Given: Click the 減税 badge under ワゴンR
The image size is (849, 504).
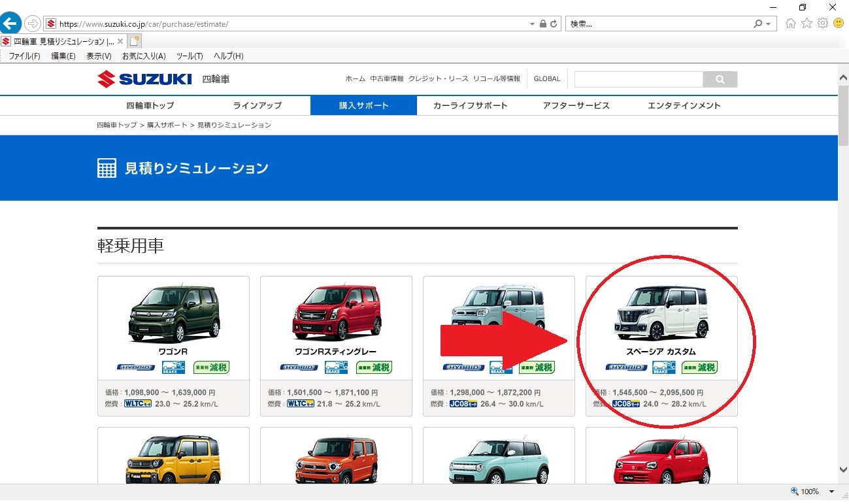Looking at the screenshot, I should tap(211, 367).
